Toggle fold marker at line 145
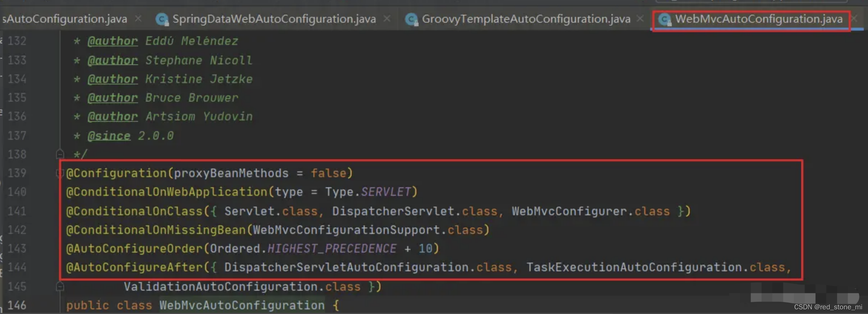 (x=60, y=286)
